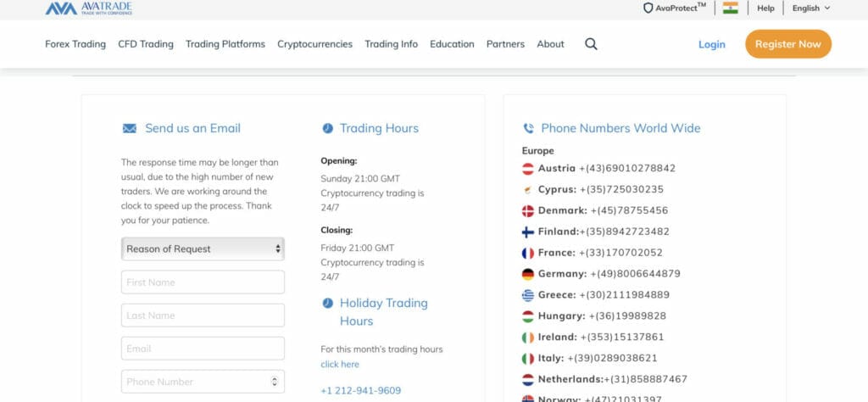Click the Netherlands flag icon
Viewport: 868px width, 402px height.
click(x=528, y=380)
